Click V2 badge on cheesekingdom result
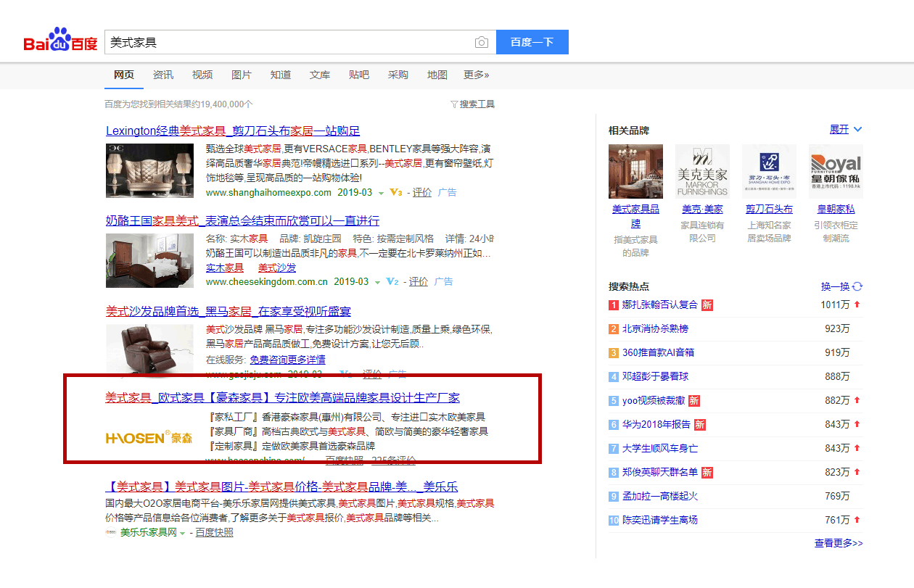This screenshot has width=914, height=588. coord(392,282)
